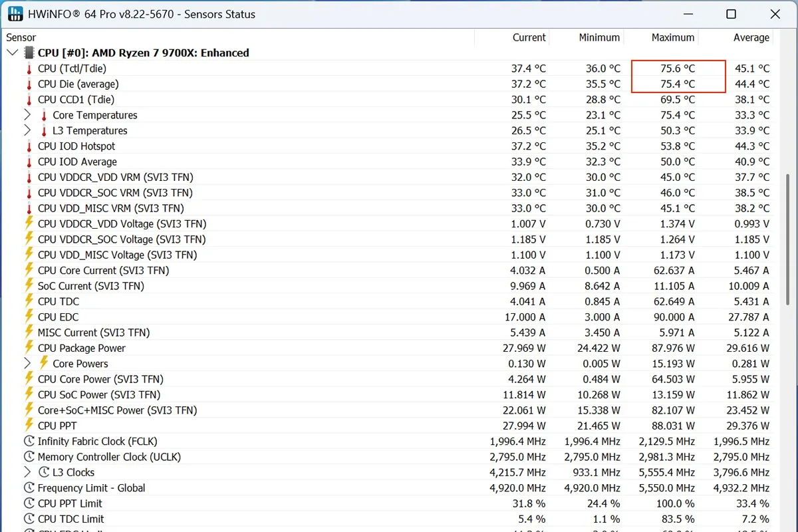
Task: Click the thermometer icon for CPU IOD Hotspot
Action: [29, 146]
